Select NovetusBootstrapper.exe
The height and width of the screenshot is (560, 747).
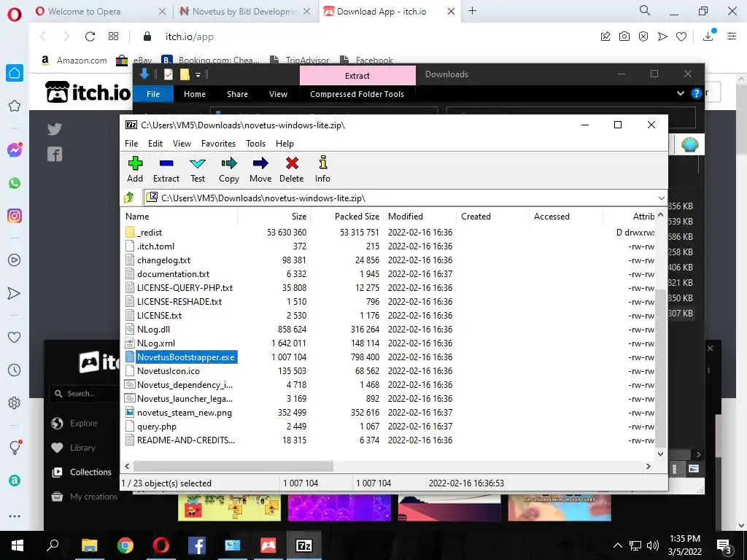186,357
